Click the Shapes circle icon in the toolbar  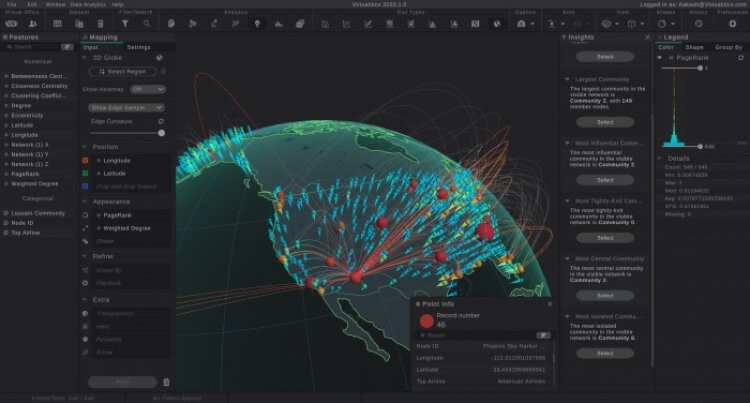pos(662,23)
